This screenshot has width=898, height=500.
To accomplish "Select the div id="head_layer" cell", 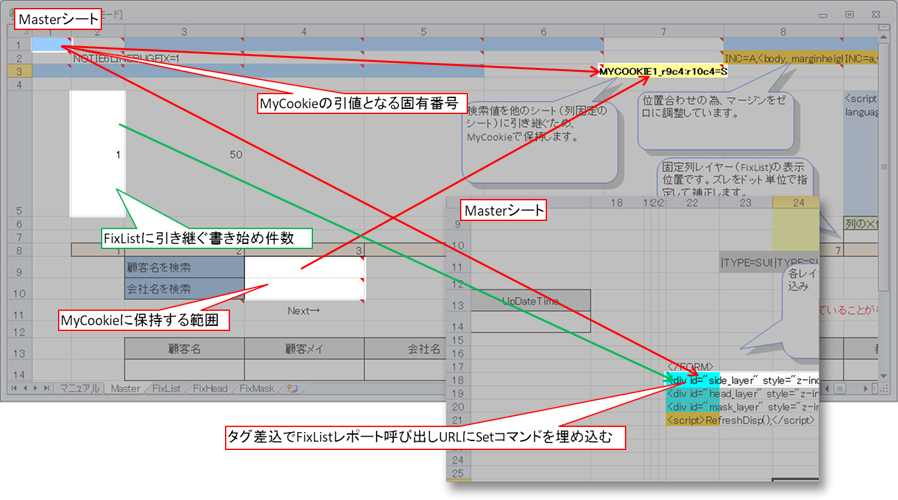I will coord(692,393).
